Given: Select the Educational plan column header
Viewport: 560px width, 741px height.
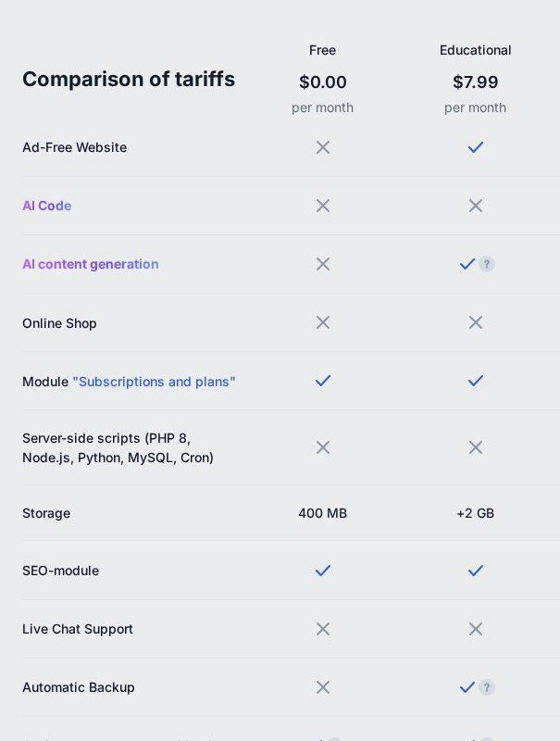Looking at the screenshot, I should tap(476, 50).
